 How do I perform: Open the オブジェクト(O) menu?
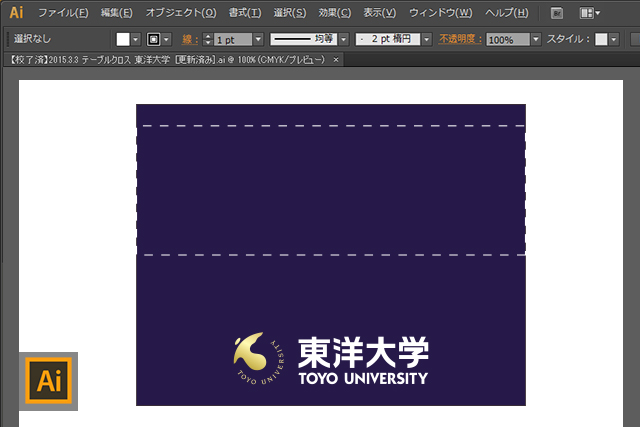180,13
